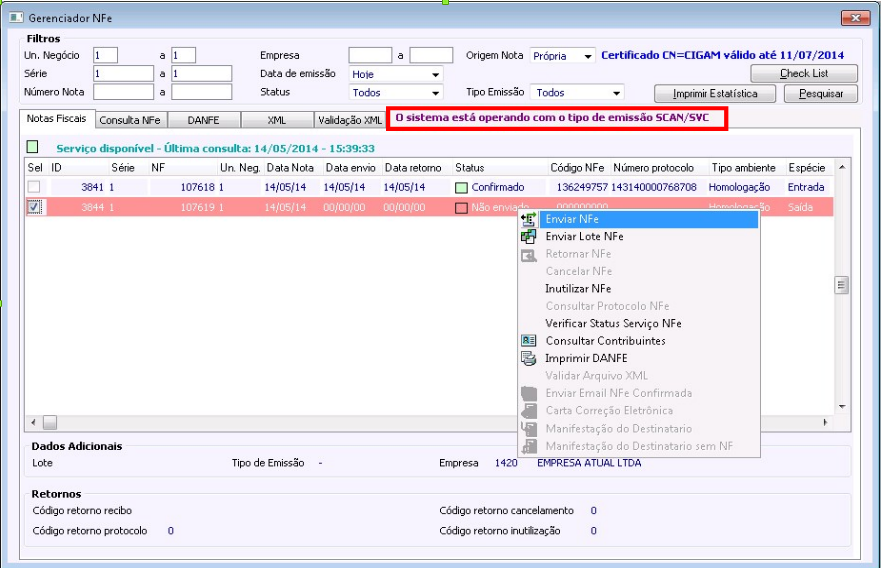Click the second Série input field

201,74
